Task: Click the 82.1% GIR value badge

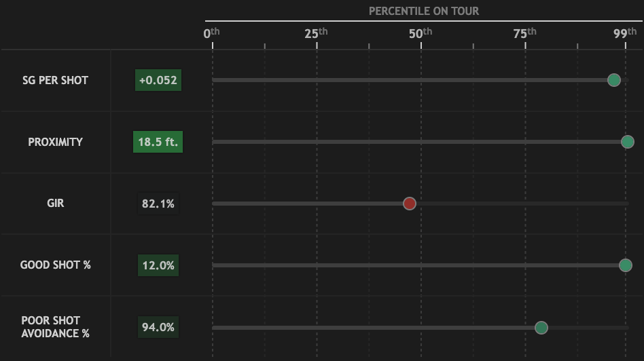Action: point(158,204)
